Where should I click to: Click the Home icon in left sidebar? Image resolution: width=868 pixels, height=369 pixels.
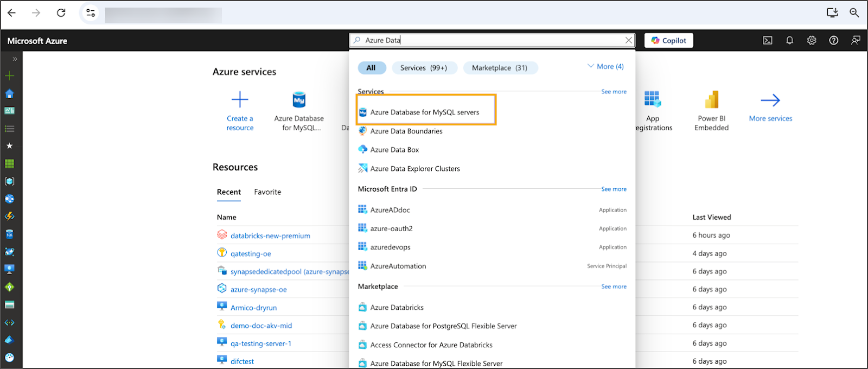point(9,94)
